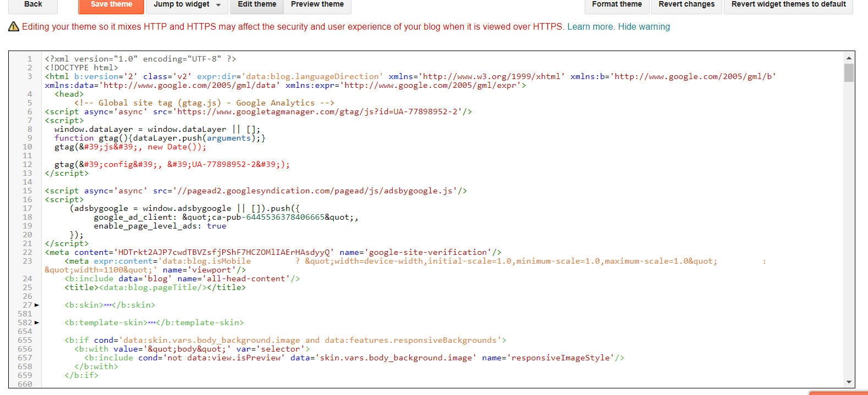The width and height of the screenshot is (868, 395).
Task: Click line number 22 in gutter
Action: pos(28,252)
